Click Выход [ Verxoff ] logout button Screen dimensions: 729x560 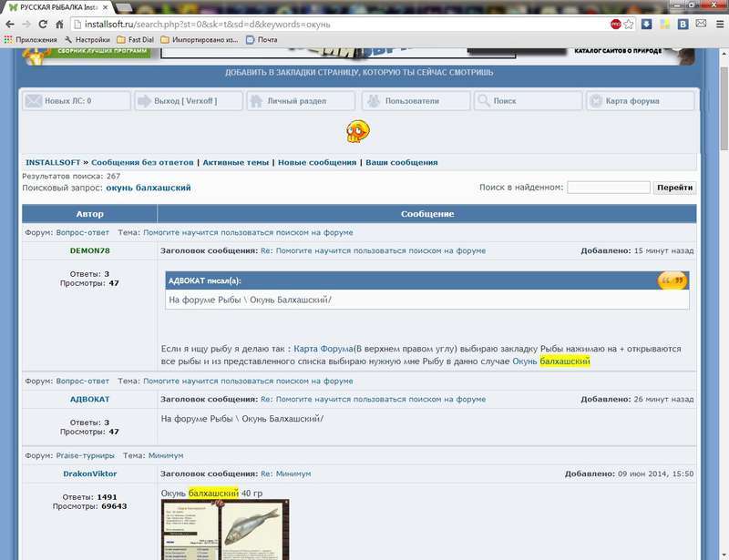(189, 101)
